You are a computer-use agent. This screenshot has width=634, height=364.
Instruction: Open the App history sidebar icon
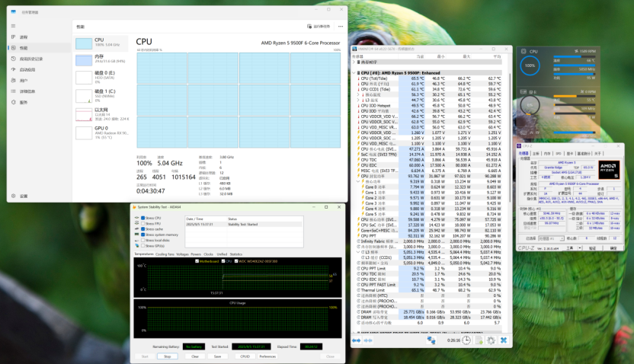[x=14, y=58]
